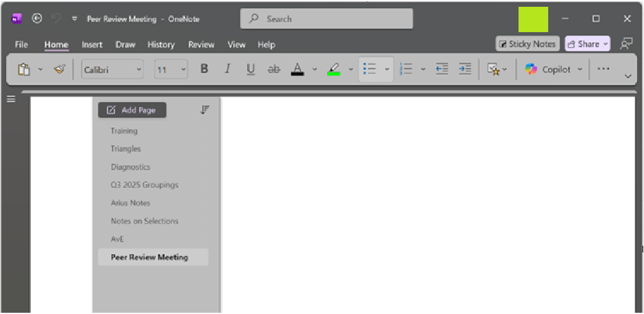Toggle Underline formatting
This screenshot has width=644, height=314.
point(250,69)
